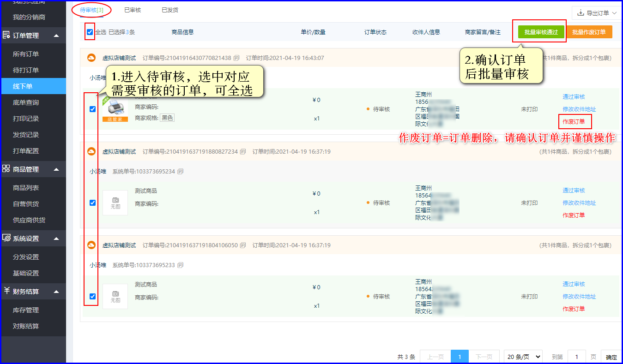The image size is (623, 364).
Task: Open the 20条/页 page size dropdown
Action: pos(523,357)
